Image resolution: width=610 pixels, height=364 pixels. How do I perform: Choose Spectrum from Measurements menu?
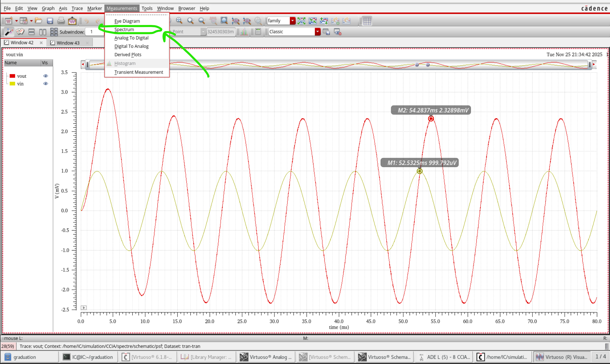pyautogui.click(x=124, y=29)
